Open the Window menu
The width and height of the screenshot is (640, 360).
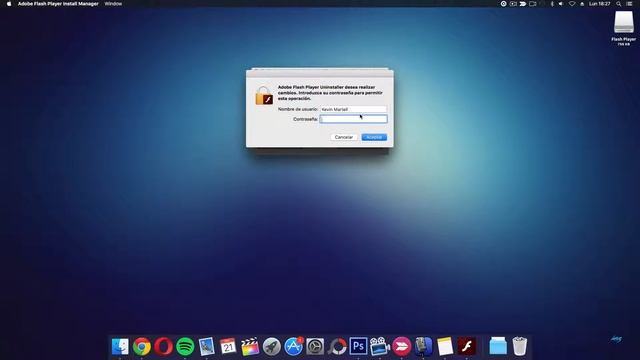point(113,4)
